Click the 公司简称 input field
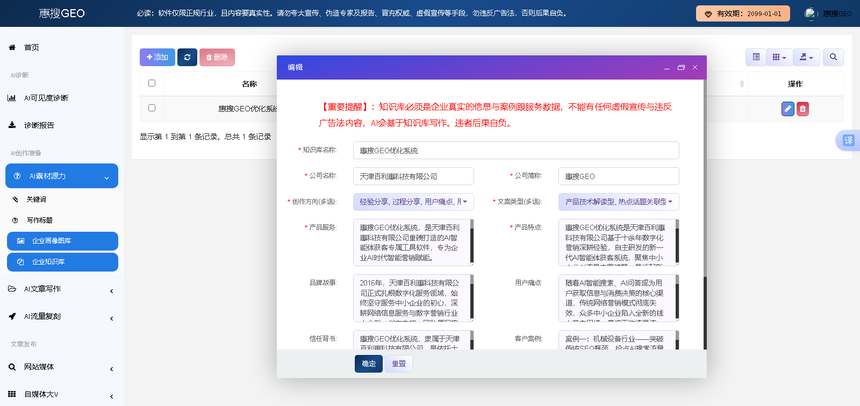This screenshot has height=406, width=860. [619, 176]
